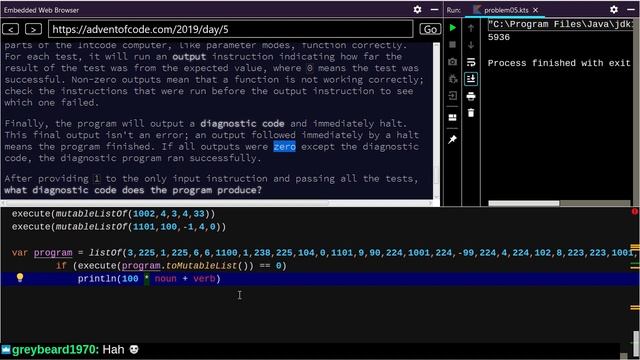This screenshot has height=360, width=640.
Task: Pin the Run tab
Action: 452,140
